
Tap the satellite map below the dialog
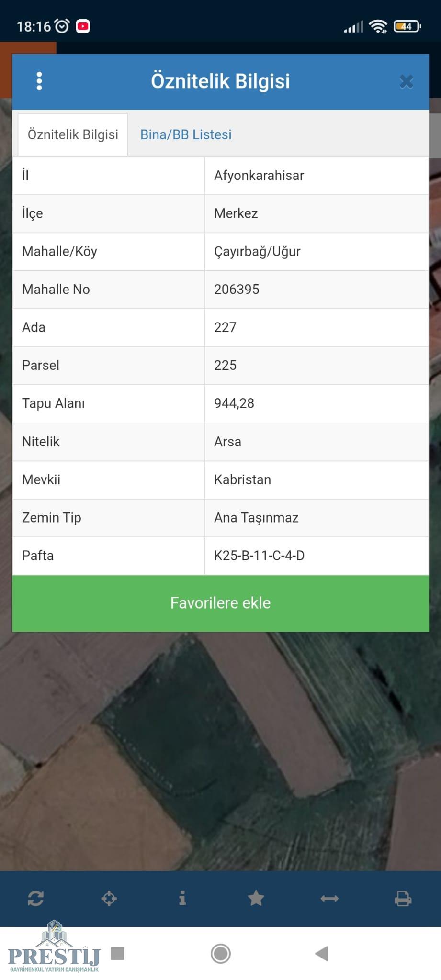click(x=220, y=751)
